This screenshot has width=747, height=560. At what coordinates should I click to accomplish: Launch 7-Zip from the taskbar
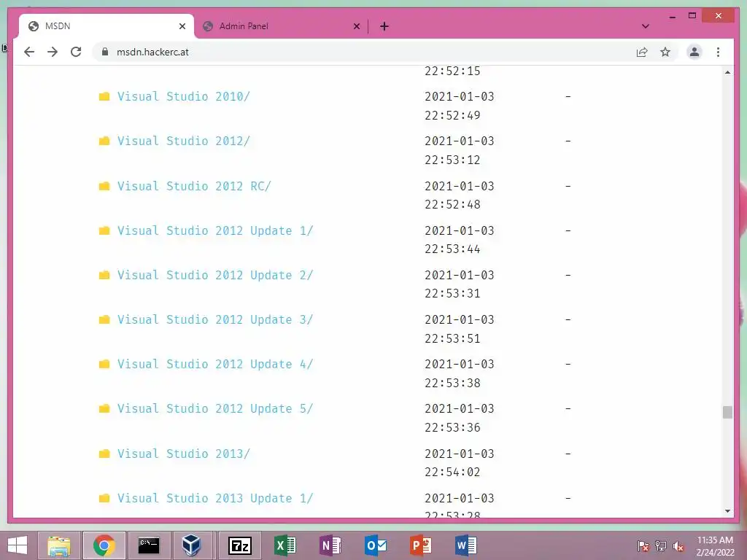(x=239, y=545)
